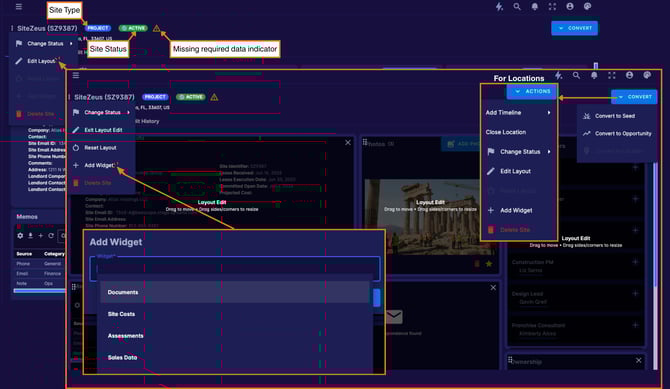Open the ACTIONS dropdown button

pyautogui.click(x=532, y=91)
